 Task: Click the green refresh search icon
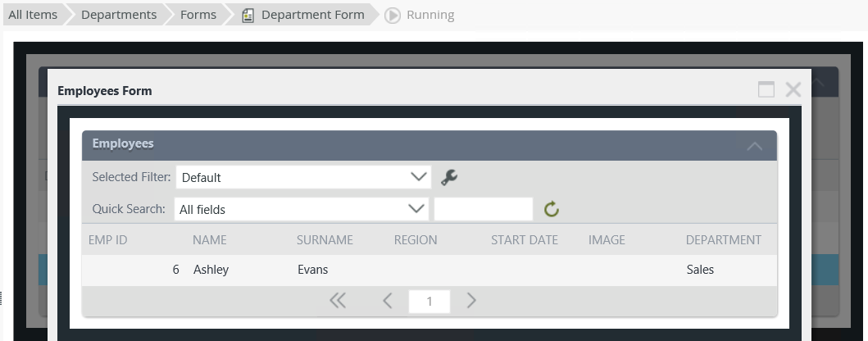(552, 210)
